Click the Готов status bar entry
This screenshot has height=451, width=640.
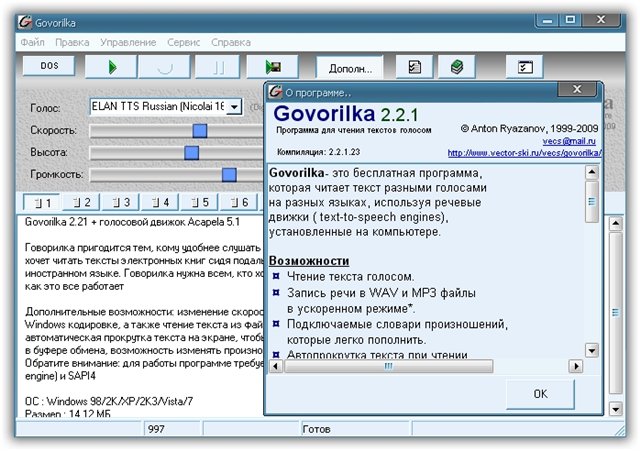click(x=316, y=429)
